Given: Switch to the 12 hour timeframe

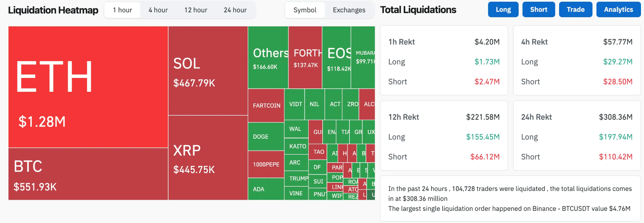Looking at the screenshot, I should tap(196, 10).
